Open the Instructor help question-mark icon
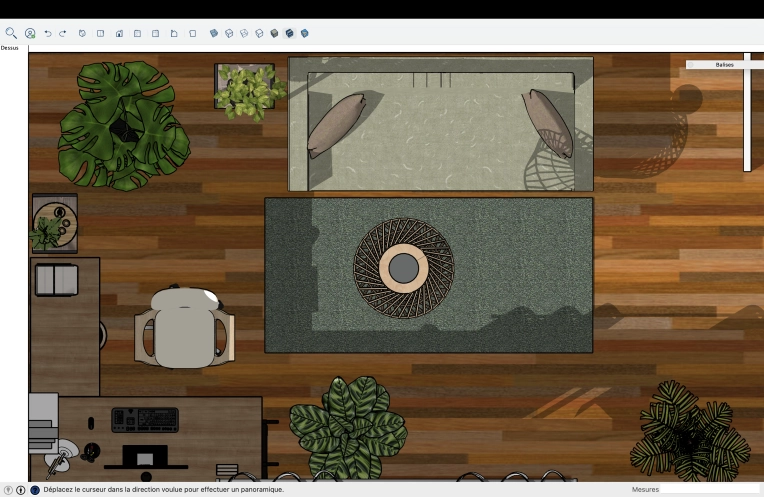Image resolution: width=764 pixels, height=497 pixels. 35,490
